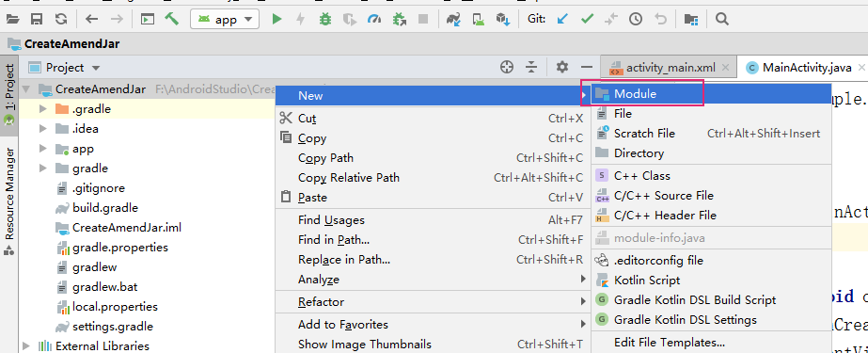Viewport: 868px width, 353px height.
Task: Open the Resource Manager side tab
Action: [9, 201]
